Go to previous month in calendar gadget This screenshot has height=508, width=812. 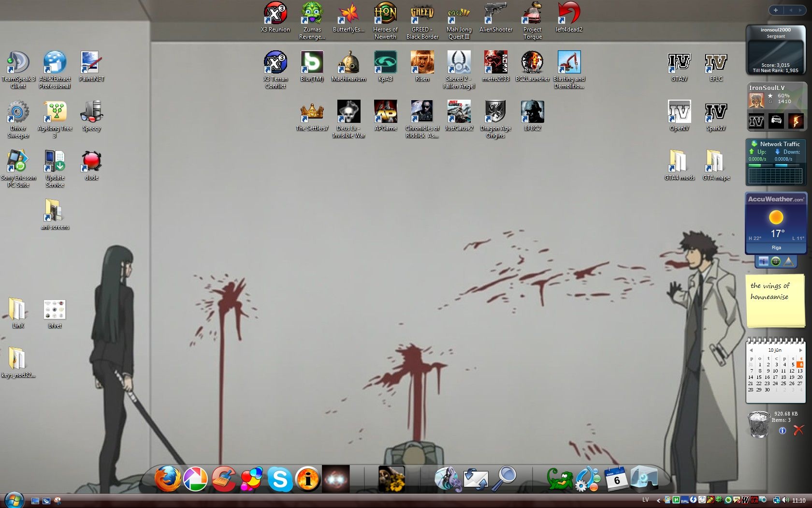[751, 350]
